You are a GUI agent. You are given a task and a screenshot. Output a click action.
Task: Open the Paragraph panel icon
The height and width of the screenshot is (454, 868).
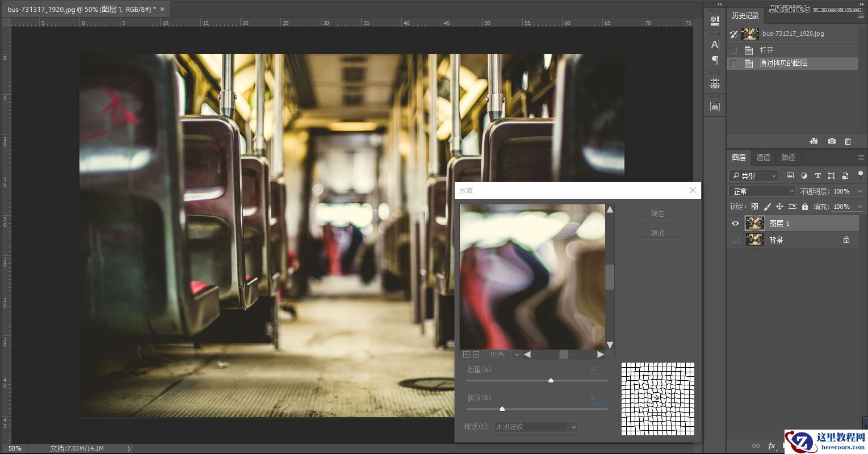[x=715, y=60]
